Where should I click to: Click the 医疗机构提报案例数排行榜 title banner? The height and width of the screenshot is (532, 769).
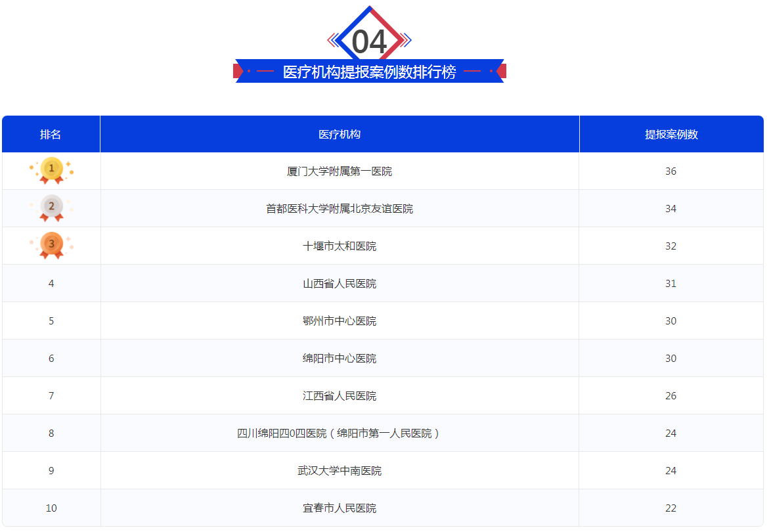(x=369, y=72)
